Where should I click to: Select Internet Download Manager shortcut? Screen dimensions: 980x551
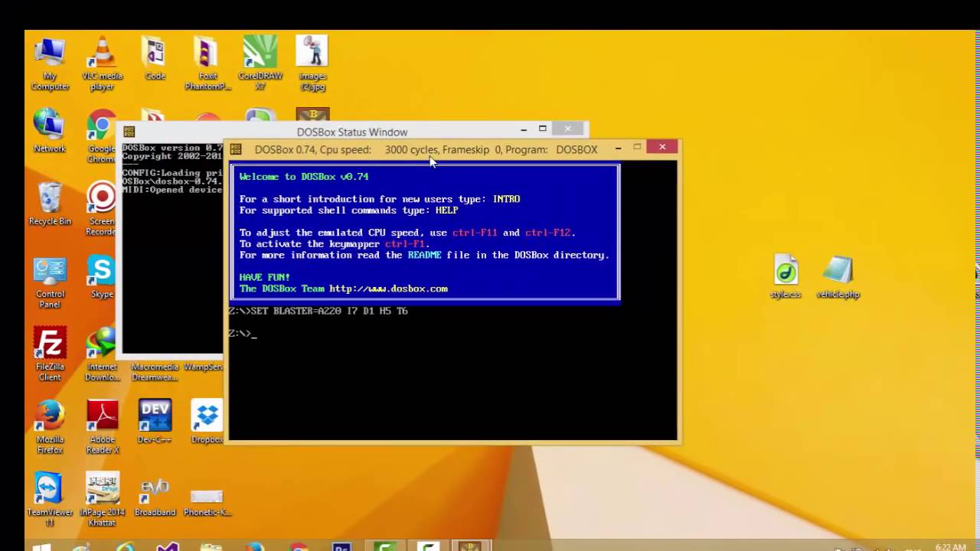102,354
